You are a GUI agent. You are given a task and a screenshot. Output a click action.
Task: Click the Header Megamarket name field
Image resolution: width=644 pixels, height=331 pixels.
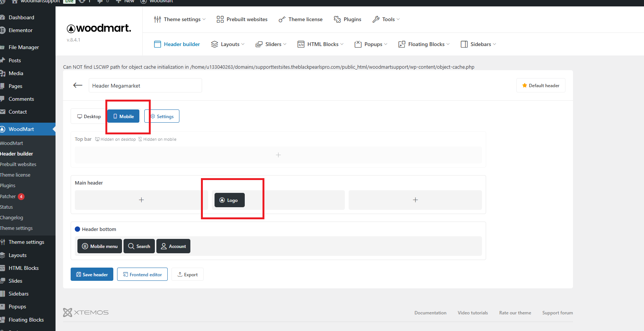point(145,85)
